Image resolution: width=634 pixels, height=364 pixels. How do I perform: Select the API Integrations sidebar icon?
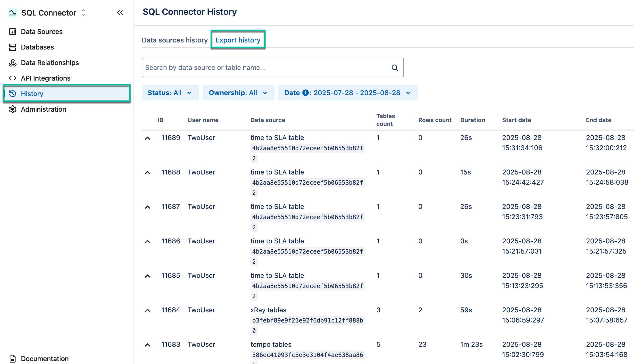pyautogui.click(x=13, y=78)
